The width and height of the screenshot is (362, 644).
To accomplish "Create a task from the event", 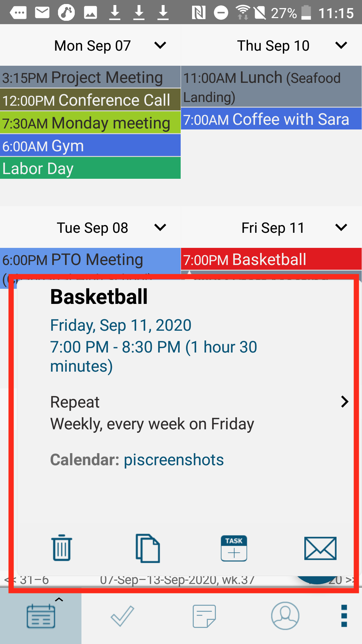I will pos(234,548).
